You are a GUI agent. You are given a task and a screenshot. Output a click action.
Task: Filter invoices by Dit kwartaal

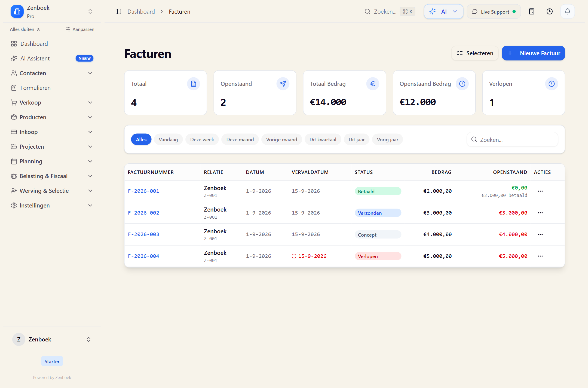[x=323, y=139]
